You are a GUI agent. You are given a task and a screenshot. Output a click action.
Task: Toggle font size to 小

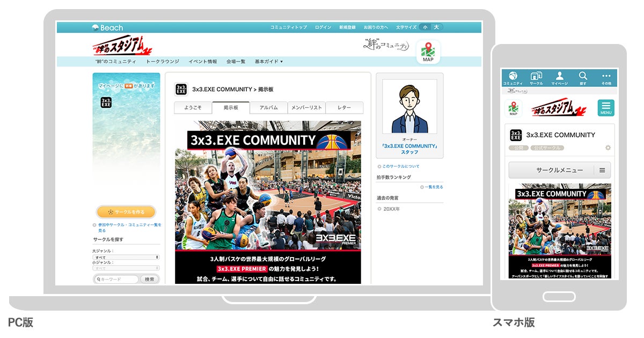(425, 27)
